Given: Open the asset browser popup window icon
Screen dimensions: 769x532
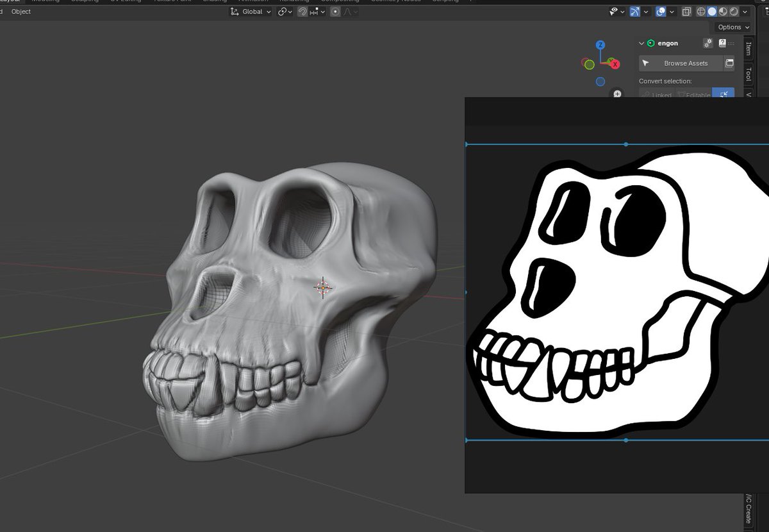Looking at the screenshot, I should (x=729, y=63).
